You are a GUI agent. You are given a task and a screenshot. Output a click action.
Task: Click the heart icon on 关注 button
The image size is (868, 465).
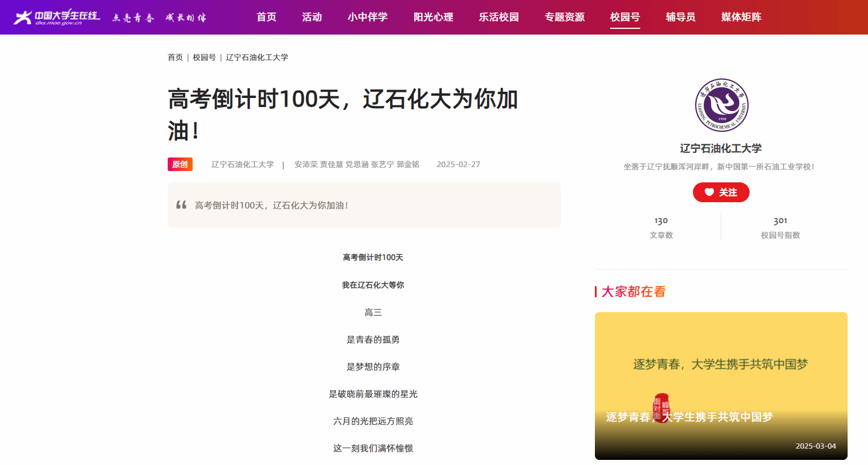(709, 193)
